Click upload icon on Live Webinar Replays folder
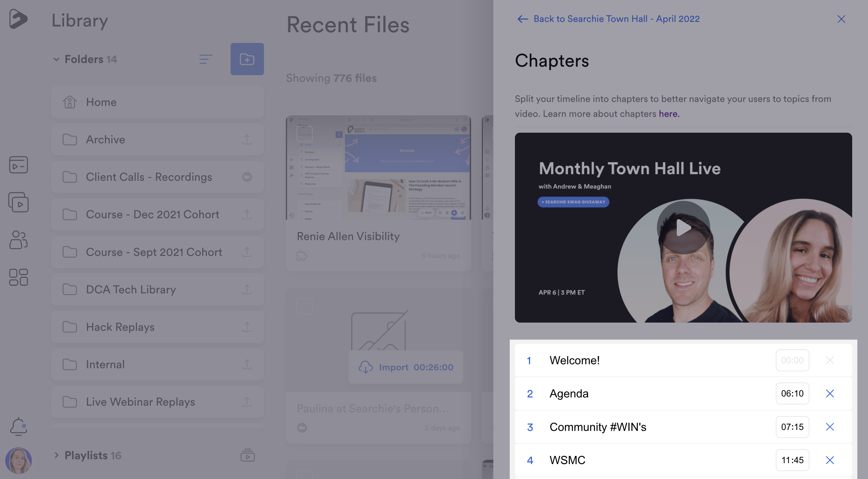Screen dimensions: 868x479 click(247, 401)
